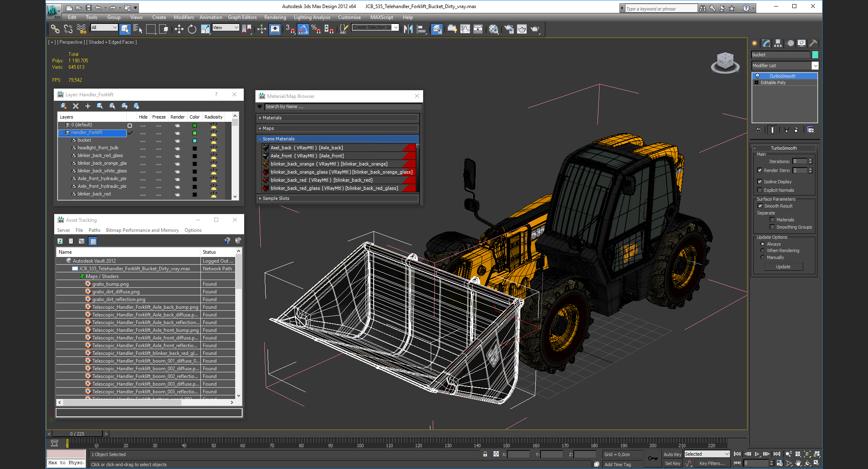Toggle TurboSmooth modifier lightbulb on/off
The height and width of the screenshot is (469, 868).
[x=757, y=76]
